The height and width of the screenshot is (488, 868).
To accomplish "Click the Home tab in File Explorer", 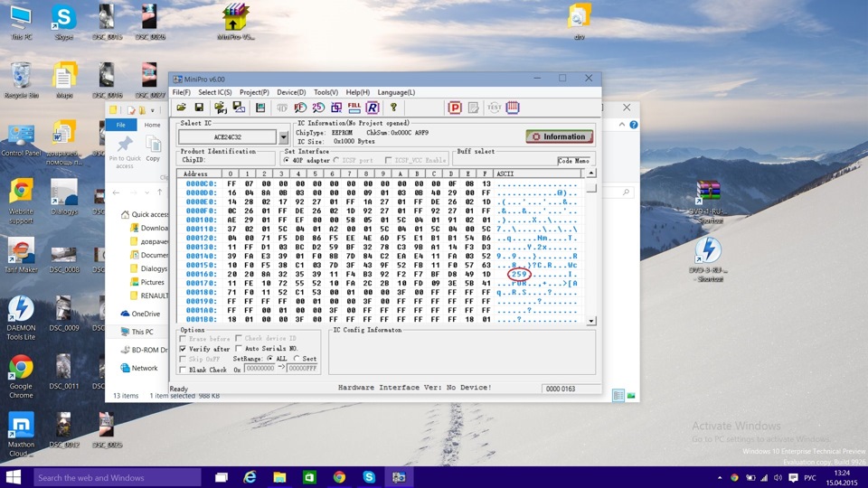I will click(152, 125).
